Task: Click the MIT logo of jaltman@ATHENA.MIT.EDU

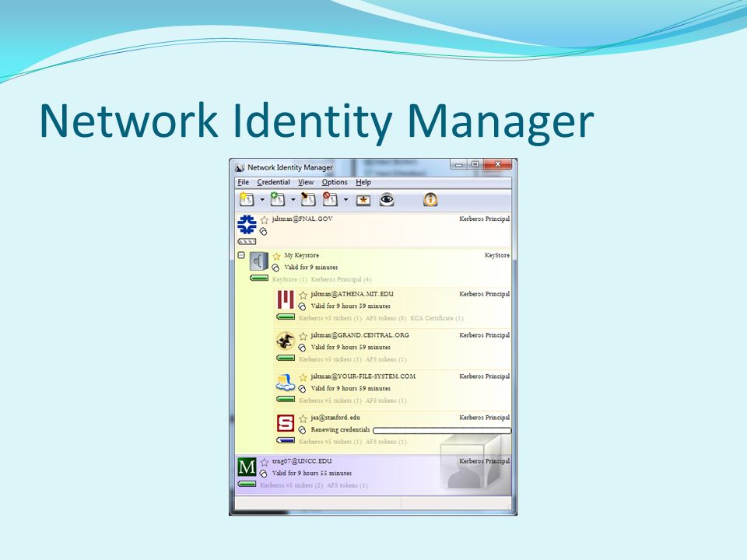Action: (286, 299)
